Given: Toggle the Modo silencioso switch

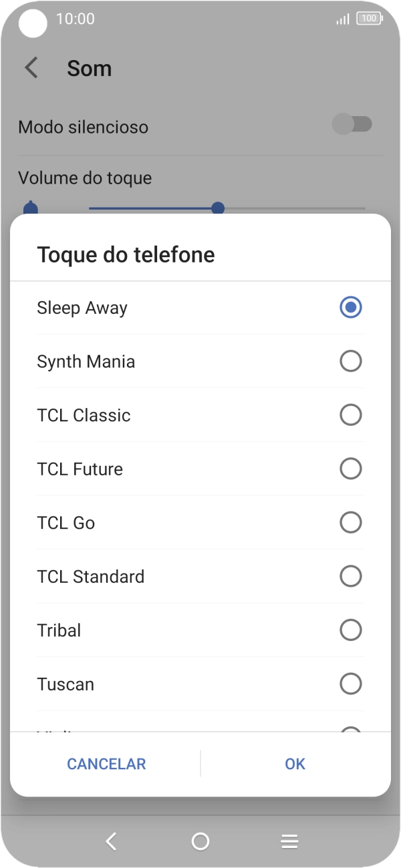Looking at the screenshot, I should coord(352,124).
